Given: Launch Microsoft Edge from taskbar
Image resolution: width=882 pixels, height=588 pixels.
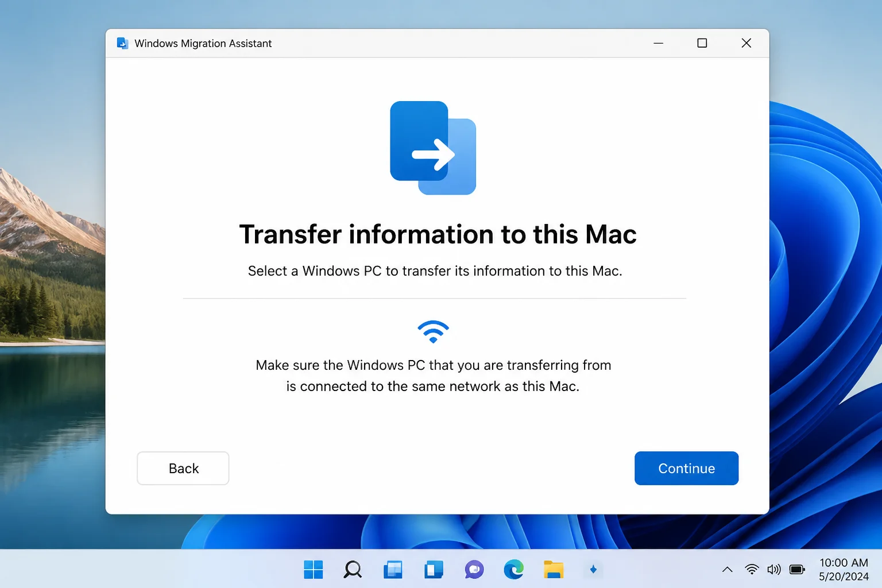Looking at the screenshot, I should pyautogui.click(x=514, y=570).
